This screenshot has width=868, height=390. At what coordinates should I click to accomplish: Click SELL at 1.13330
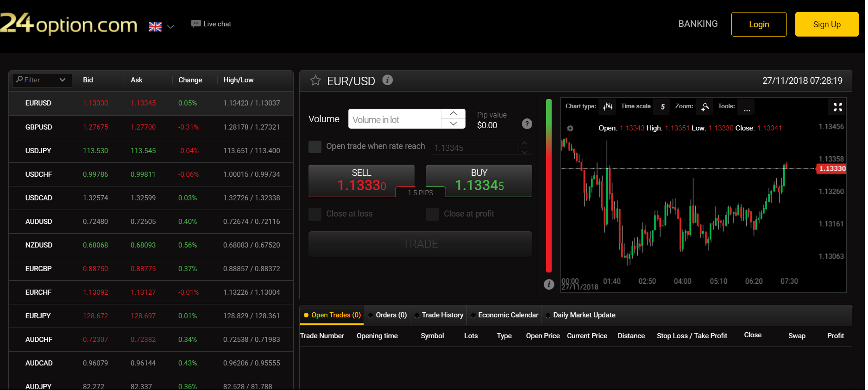[361, 181]
